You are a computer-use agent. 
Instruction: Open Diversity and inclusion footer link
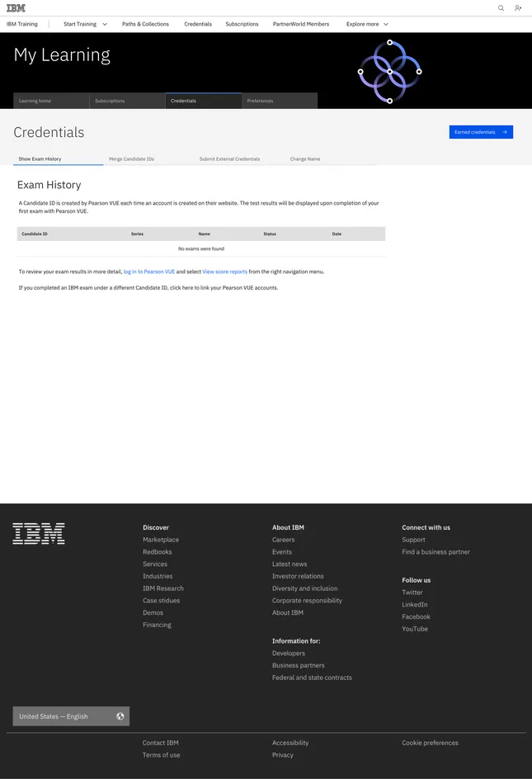(305, 588)
